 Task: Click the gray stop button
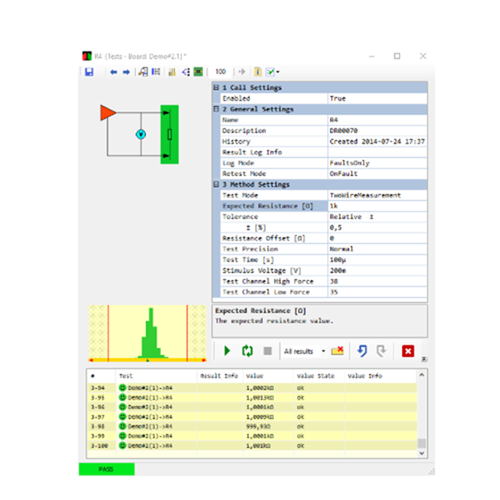[268, 351]
